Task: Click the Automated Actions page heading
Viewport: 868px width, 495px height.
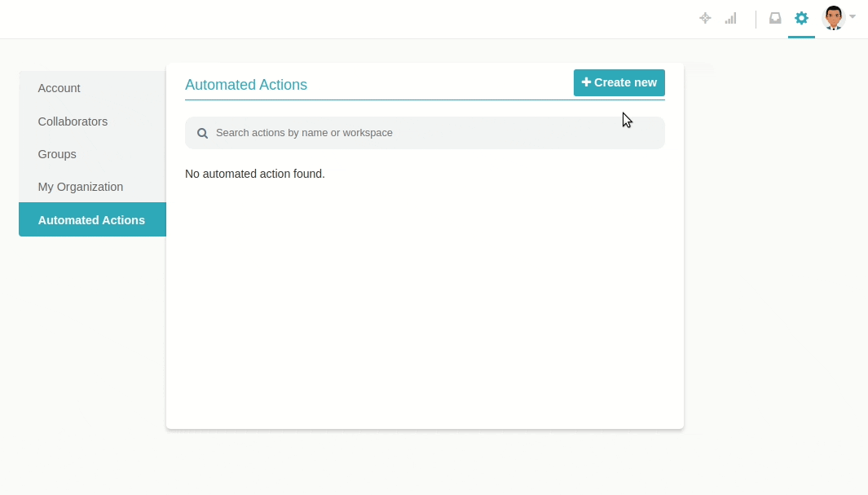Action: (246, 85)
